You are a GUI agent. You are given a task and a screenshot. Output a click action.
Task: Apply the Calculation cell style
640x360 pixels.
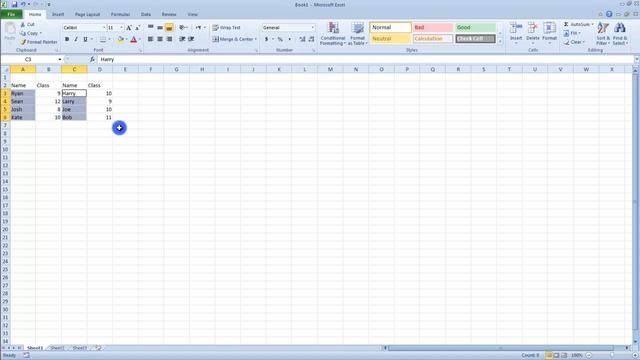(433, 39)
